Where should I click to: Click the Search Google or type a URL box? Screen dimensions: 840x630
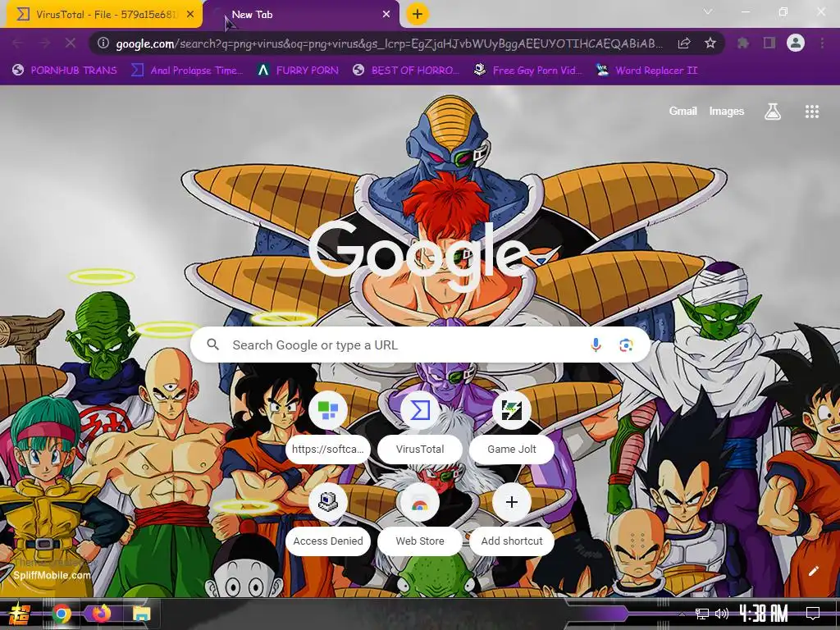[x=421, y=345]
